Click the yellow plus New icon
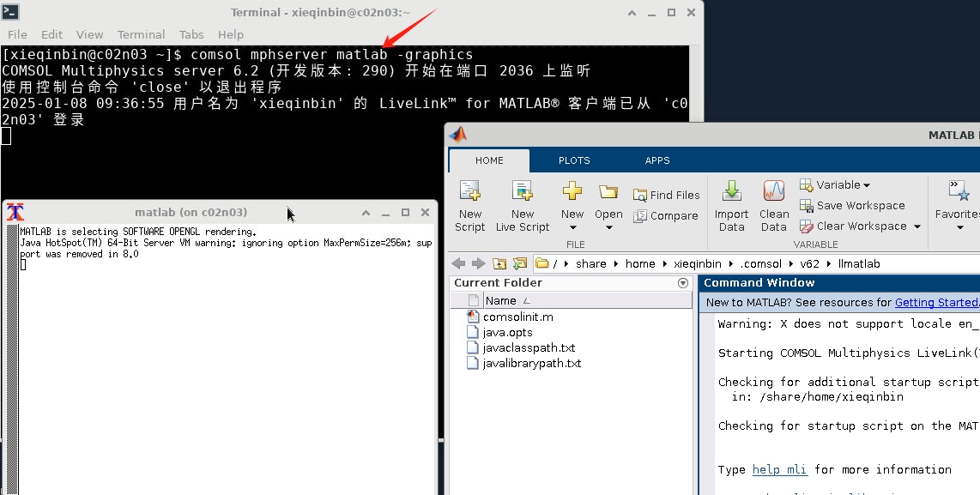Viewport: 980px width, 495px height. click(572, 190)
